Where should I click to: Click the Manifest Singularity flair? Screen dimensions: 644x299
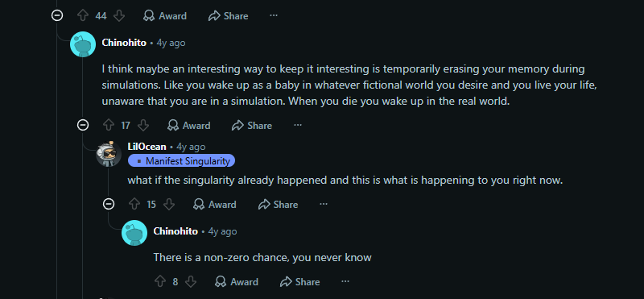(x=182, y=161)
